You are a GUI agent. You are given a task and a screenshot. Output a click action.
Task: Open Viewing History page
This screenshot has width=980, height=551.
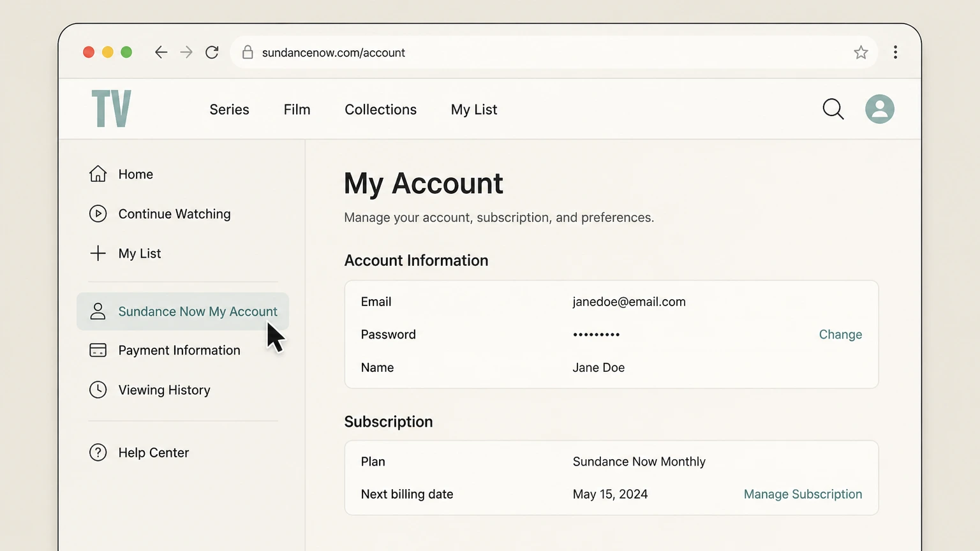coord(164,390)
